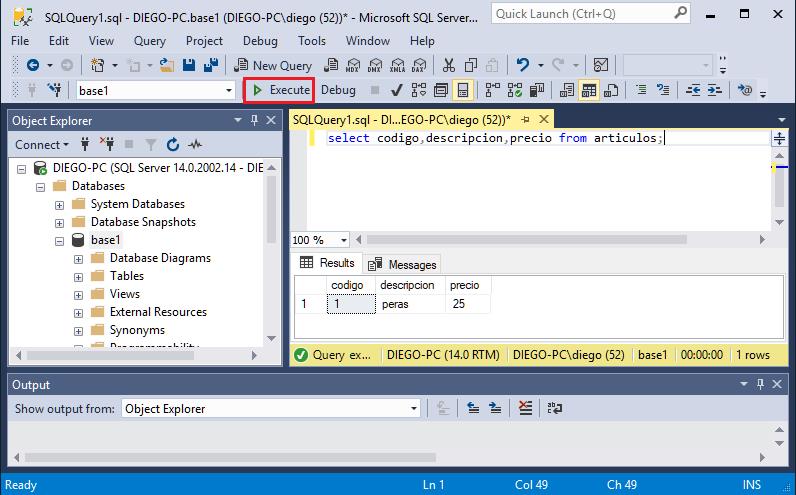796x495 pixels.
Task: Save the current query with the disk icon
Action: point(189,65)
